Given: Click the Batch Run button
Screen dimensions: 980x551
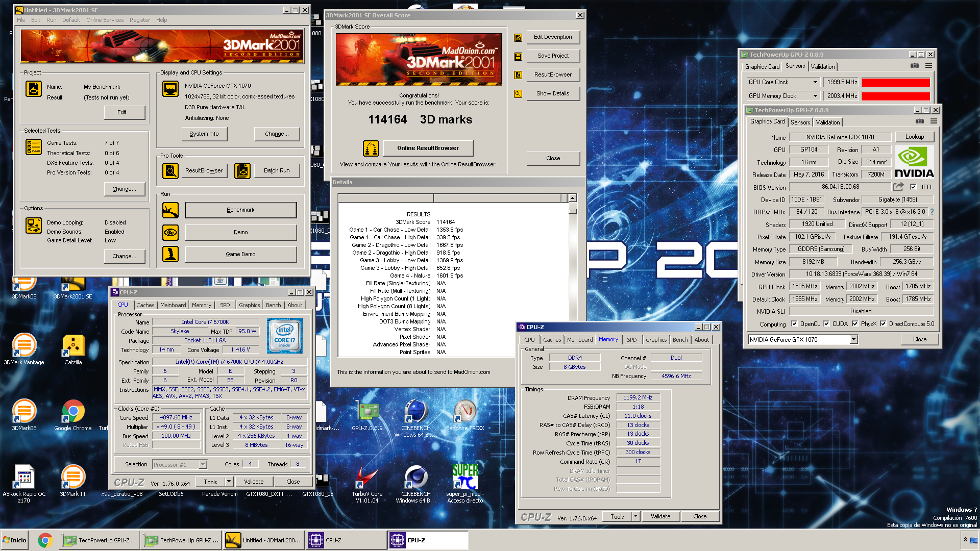Looking at the screenshot, I should (277, 171).
